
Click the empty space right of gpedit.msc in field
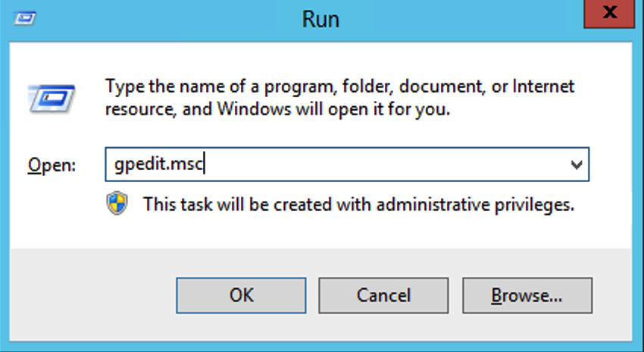click(379, 165)
